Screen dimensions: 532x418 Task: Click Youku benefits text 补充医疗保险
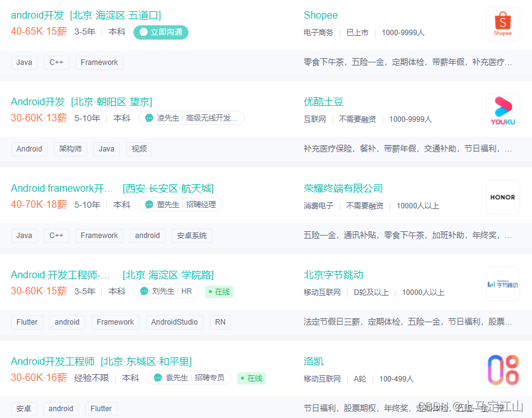(x=327, y=149)
